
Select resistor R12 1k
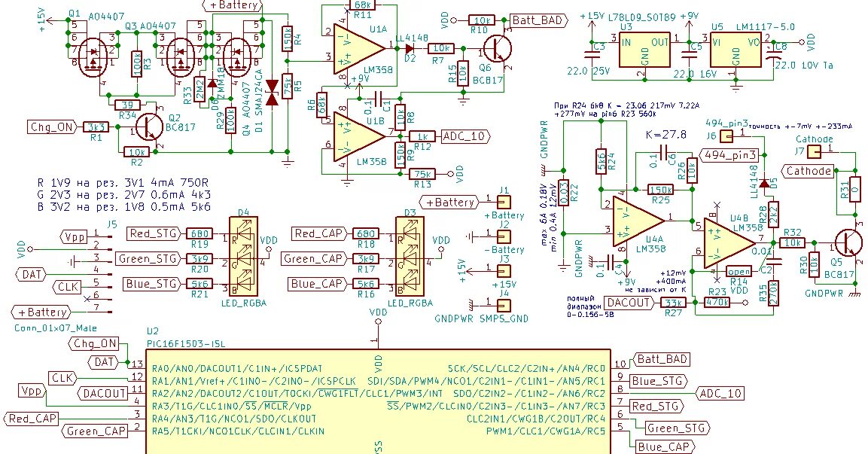(x=422, y=136)
